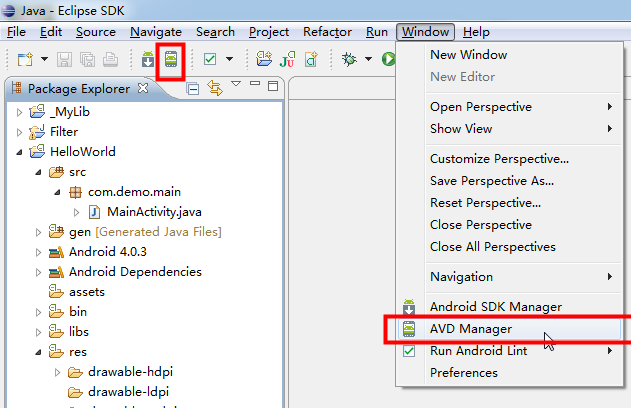The image size is (631, 408).
Task: Open the Refactor menu
Action: [x=328, y=32]
